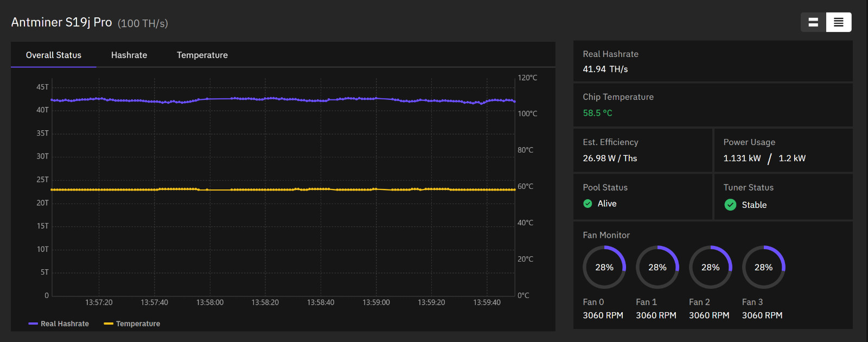Click the Tuner Status card label

tap(748, 187)
